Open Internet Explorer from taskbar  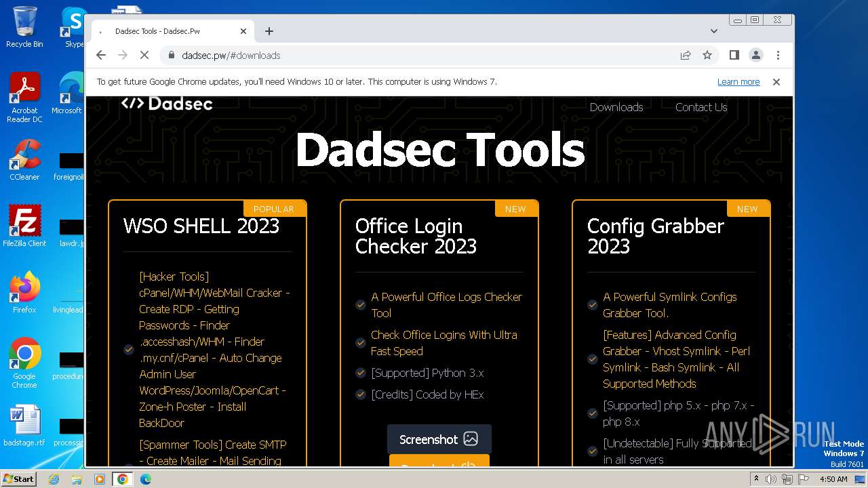(54, 479)
